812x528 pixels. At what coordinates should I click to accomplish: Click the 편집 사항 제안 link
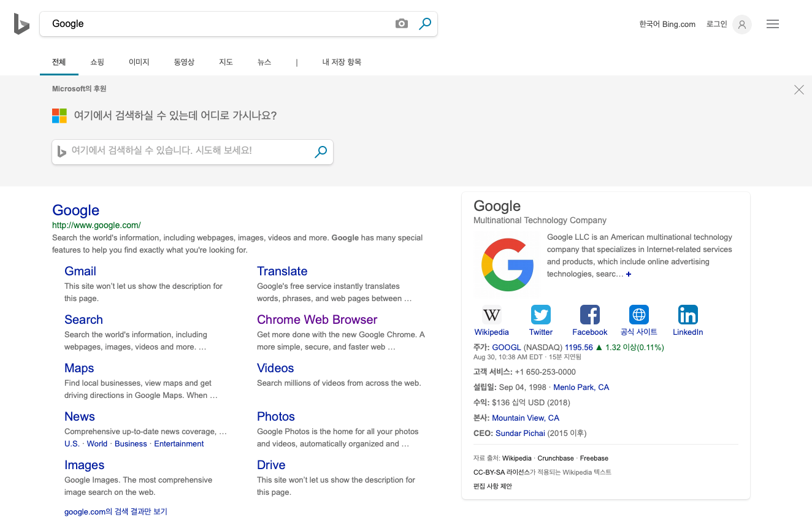click(x=492, y=486)
